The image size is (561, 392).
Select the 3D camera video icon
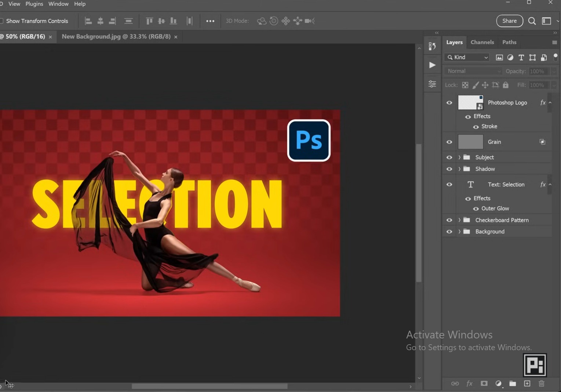310,21
